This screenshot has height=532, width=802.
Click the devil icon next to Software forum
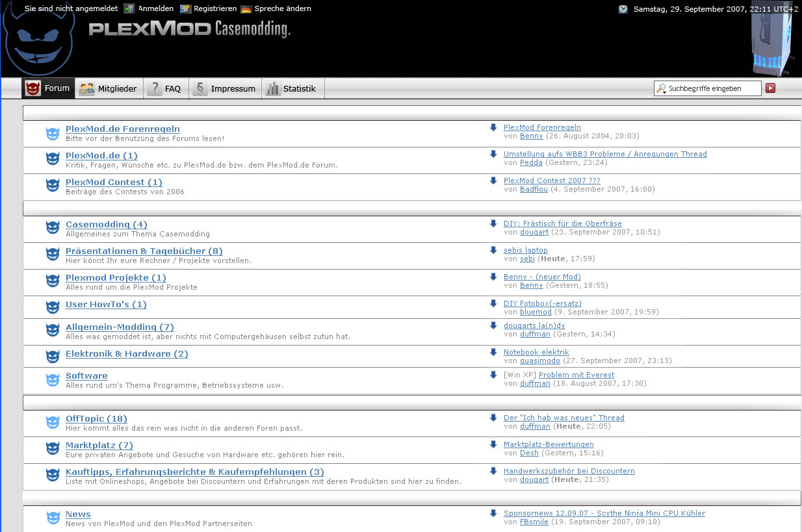pos(53,380)
